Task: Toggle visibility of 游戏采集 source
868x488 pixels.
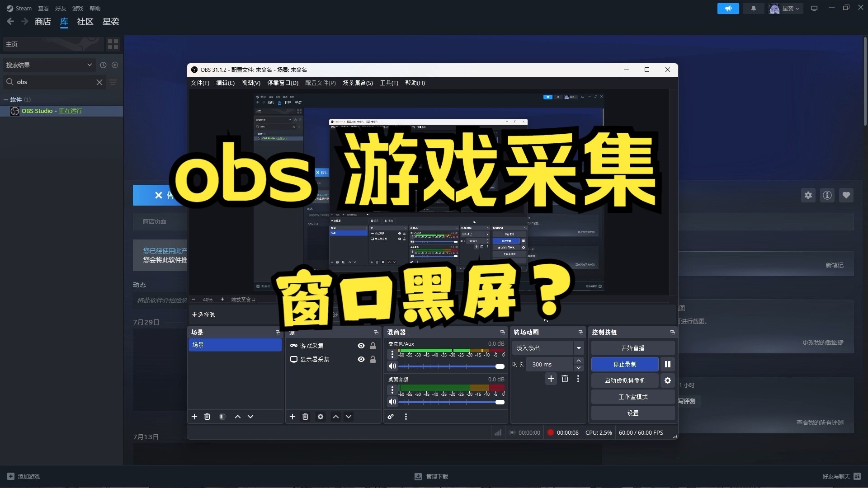Action: coord(361,346)
